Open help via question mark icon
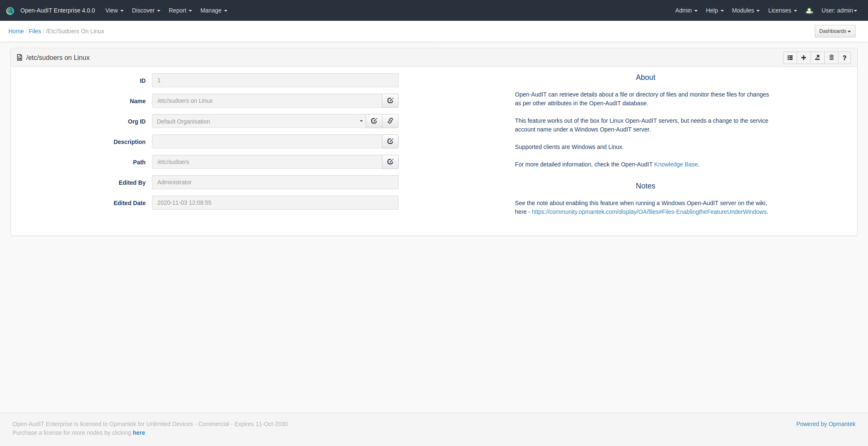The image size is (868, 446). tap(844, 58)
